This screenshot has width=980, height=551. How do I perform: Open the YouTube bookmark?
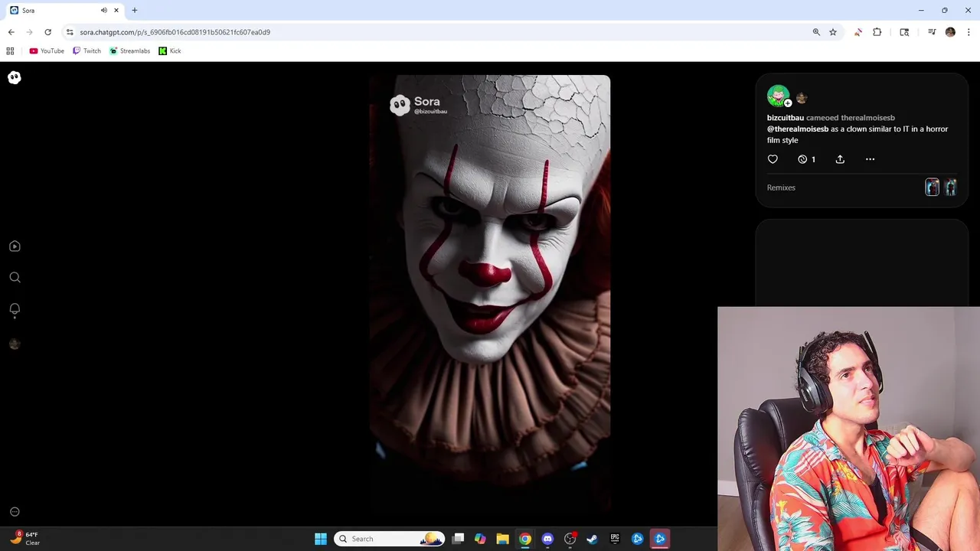coord(47,51)
